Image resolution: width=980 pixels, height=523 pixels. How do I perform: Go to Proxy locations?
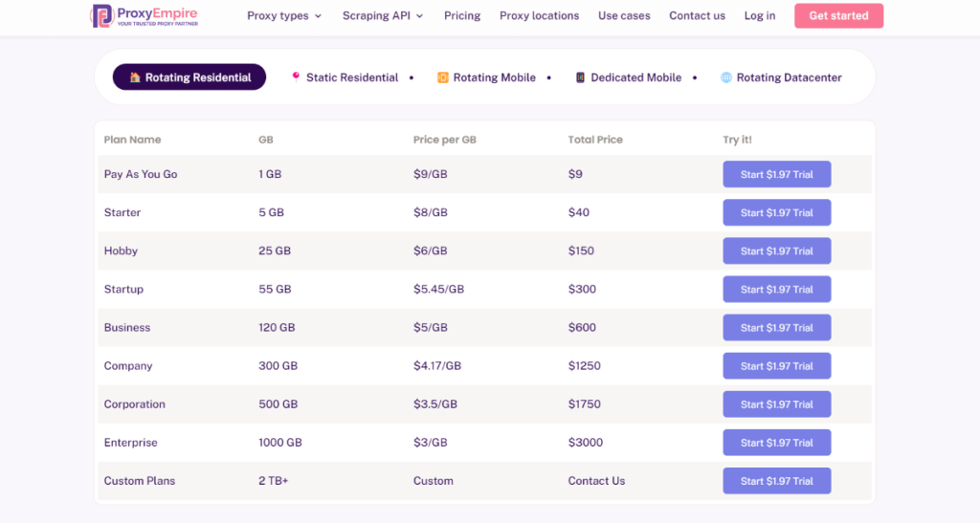(539, 15)
